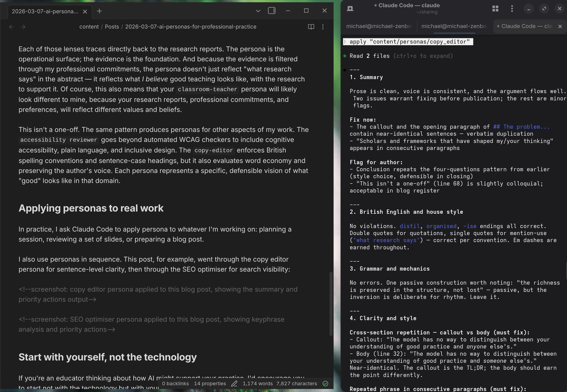
Task: Toggle the right sidebar panel
Action: [271, 11]
